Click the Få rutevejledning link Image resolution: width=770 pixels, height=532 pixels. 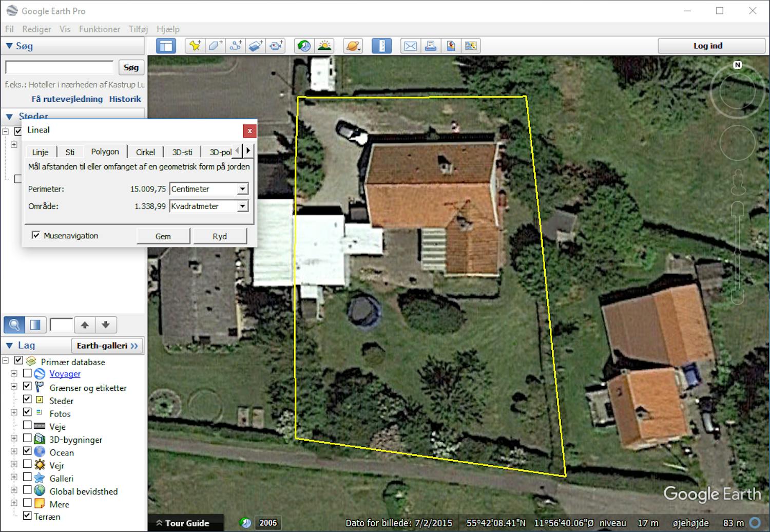coord(67,99)
